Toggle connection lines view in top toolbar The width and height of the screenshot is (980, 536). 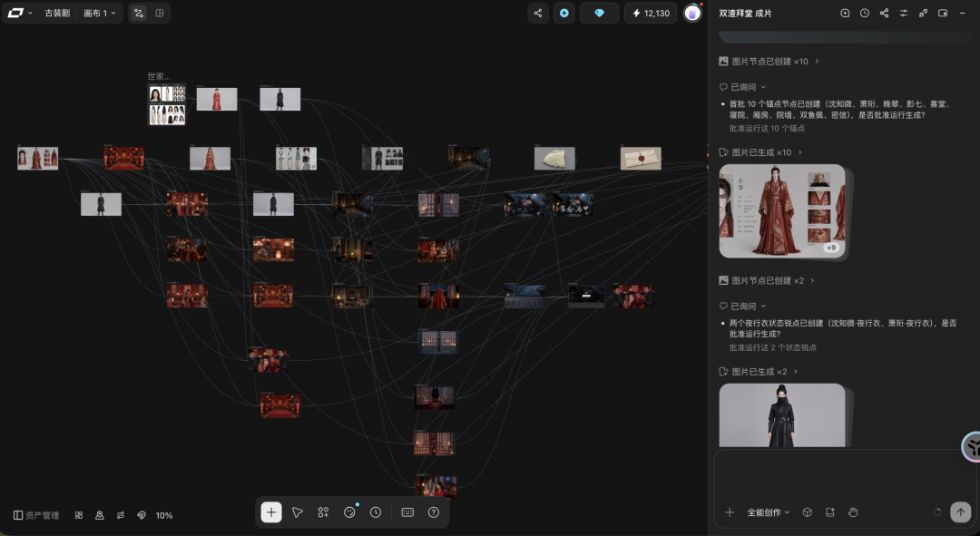[x=139, y=13]
